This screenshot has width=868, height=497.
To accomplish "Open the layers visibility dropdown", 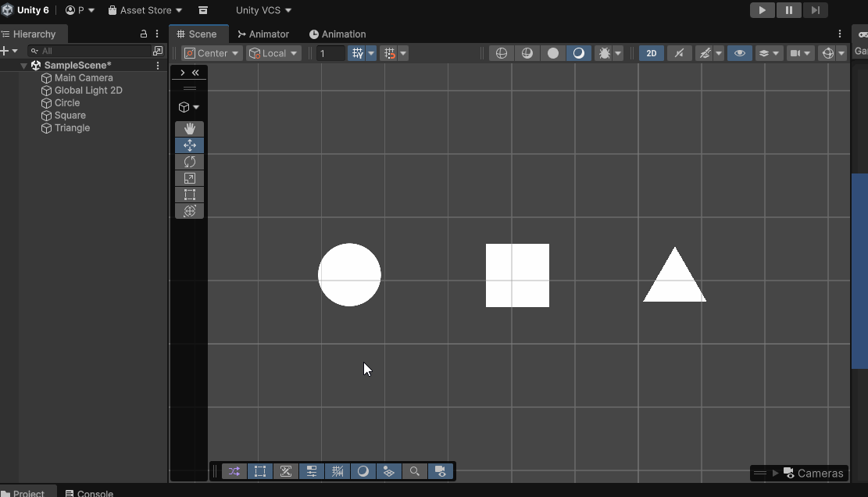I will 769,53.
